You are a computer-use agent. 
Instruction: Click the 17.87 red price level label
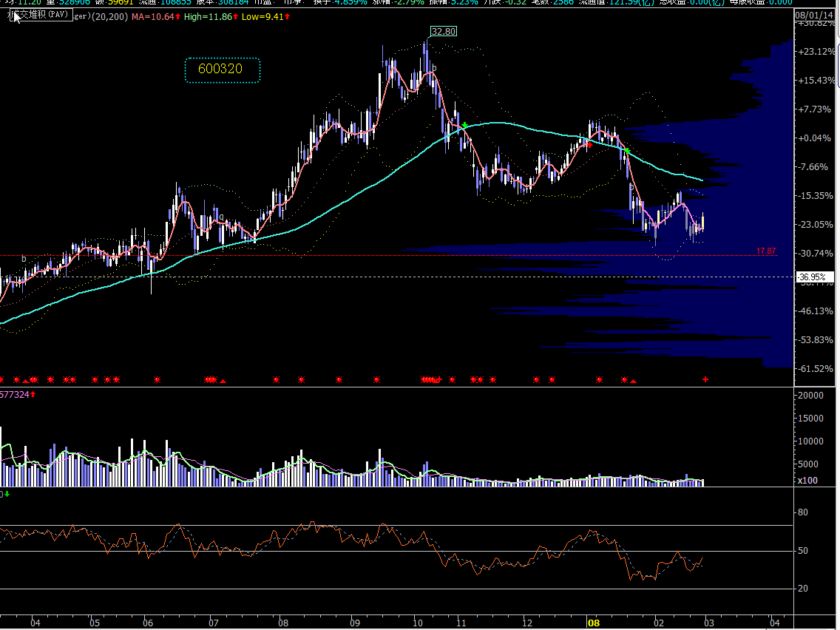(766, 251)
